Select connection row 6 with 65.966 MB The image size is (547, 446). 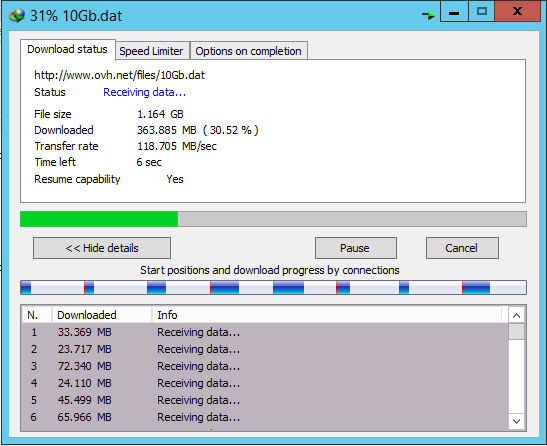[265, 417]
